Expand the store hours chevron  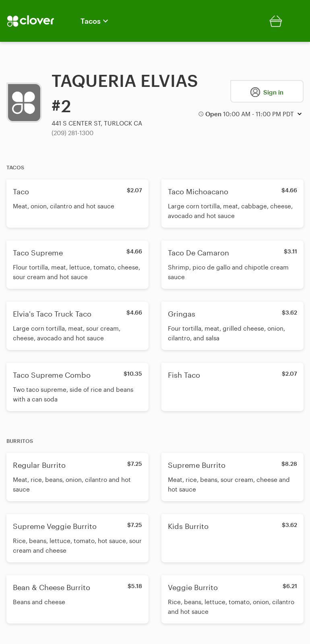300,114
